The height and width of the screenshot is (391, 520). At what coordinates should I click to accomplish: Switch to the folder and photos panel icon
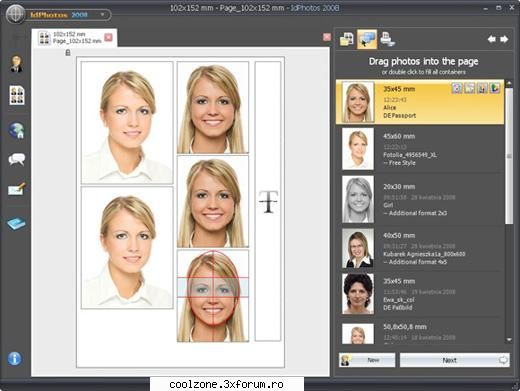pos(347,39)
